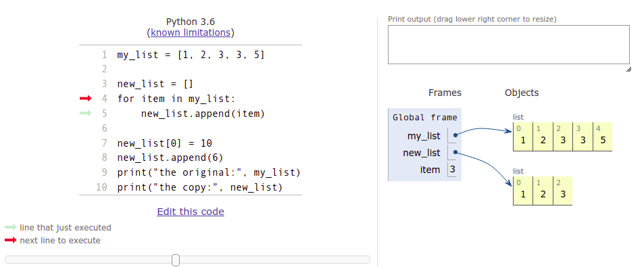Click code line 3 new_list = []
This screenshot has height=267, width=644.
pyautogui.click(x=155, y=84)
